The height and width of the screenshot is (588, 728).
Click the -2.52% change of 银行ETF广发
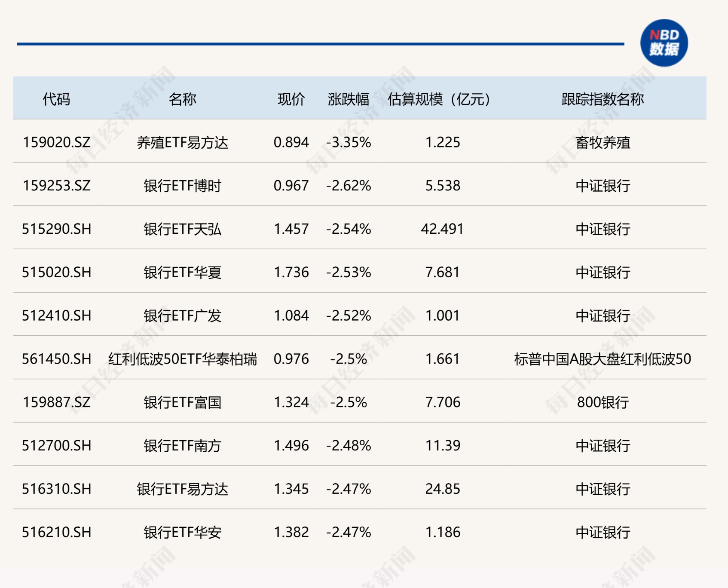tap(349, 316)
